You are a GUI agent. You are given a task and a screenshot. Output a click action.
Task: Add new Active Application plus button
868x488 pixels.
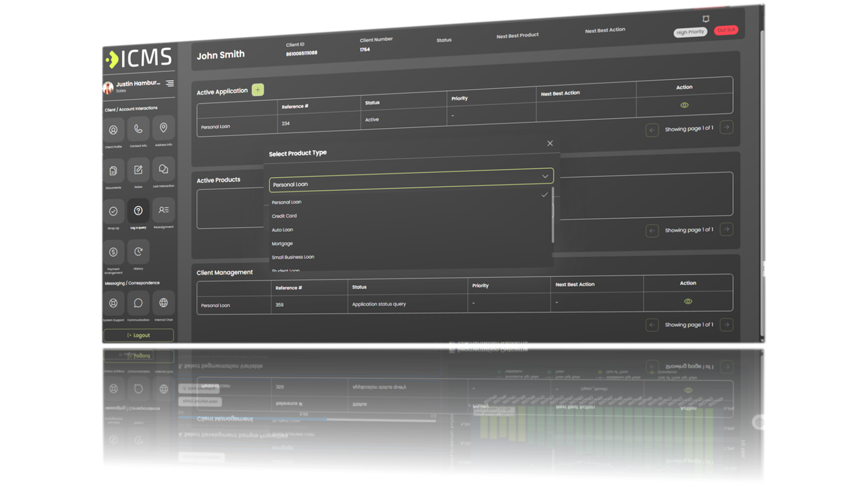[x=258, y=89]
